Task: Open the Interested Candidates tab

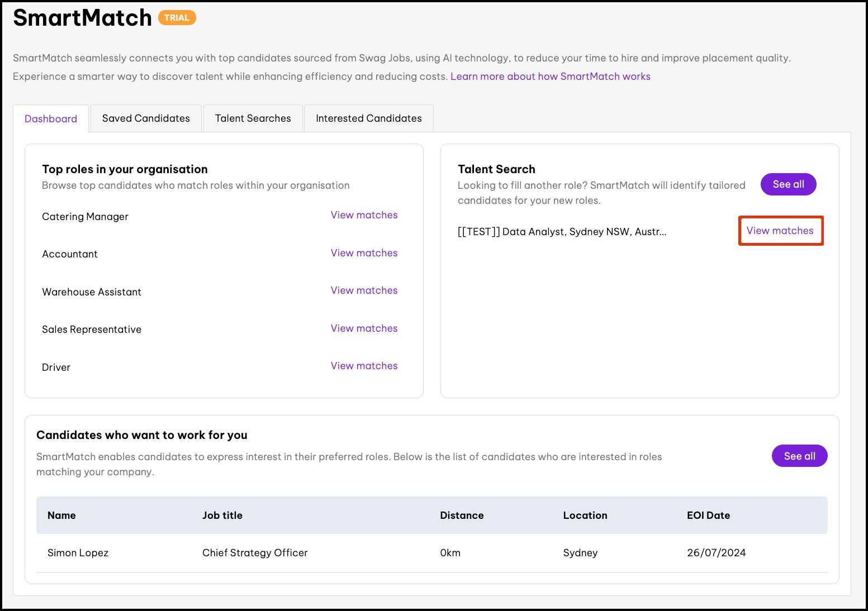Action: click(368, 118)
